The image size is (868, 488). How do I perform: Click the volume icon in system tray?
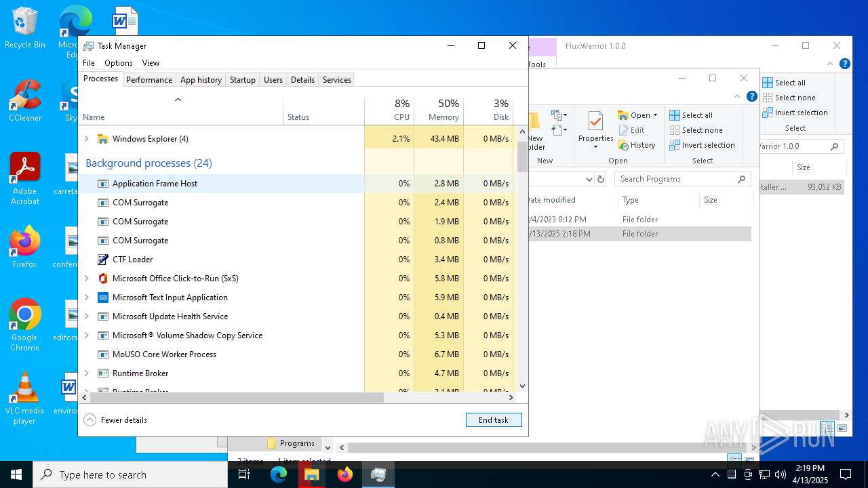point(780,474)
